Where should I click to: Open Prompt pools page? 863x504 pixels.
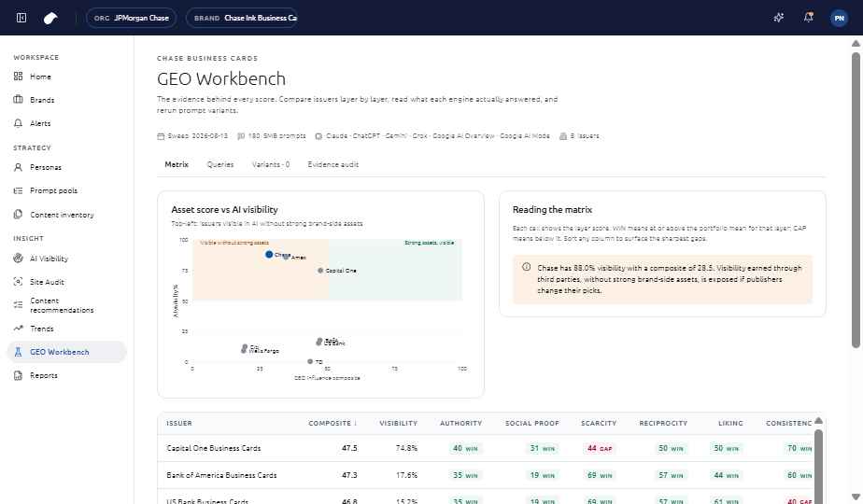(x=53, y=190)
